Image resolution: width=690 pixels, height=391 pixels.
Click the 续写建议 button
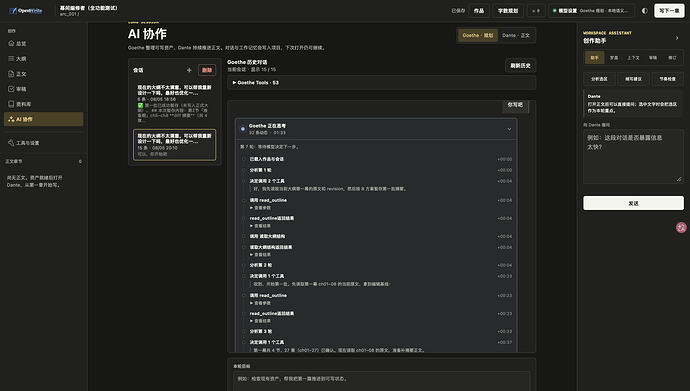point(633,79)
